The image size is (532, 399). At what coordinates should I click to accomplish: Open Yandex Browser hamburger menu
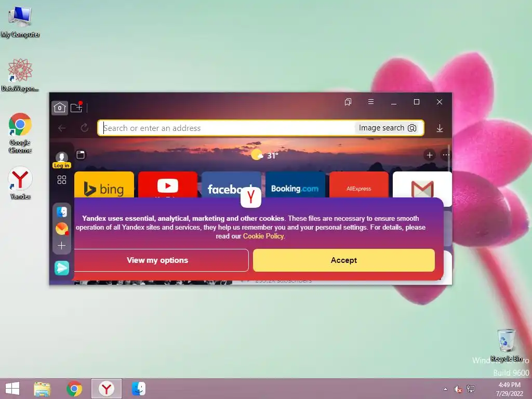371,102
